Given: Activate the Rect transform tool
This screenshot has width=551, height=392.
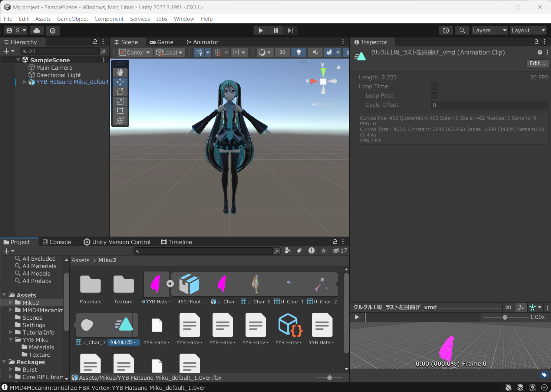Looking at the screenshot, I should pyautogui.click(x=120, y=111).
